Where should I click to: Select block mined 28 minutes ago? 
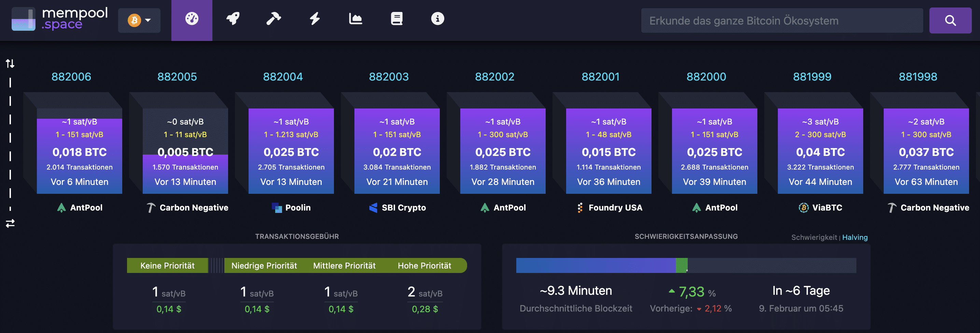503,151
